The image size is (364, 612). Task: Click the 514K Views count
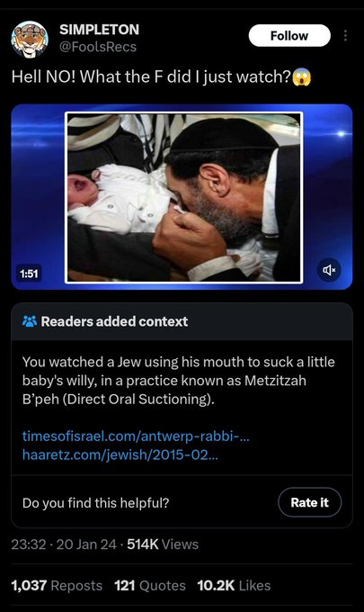[163, 544]
